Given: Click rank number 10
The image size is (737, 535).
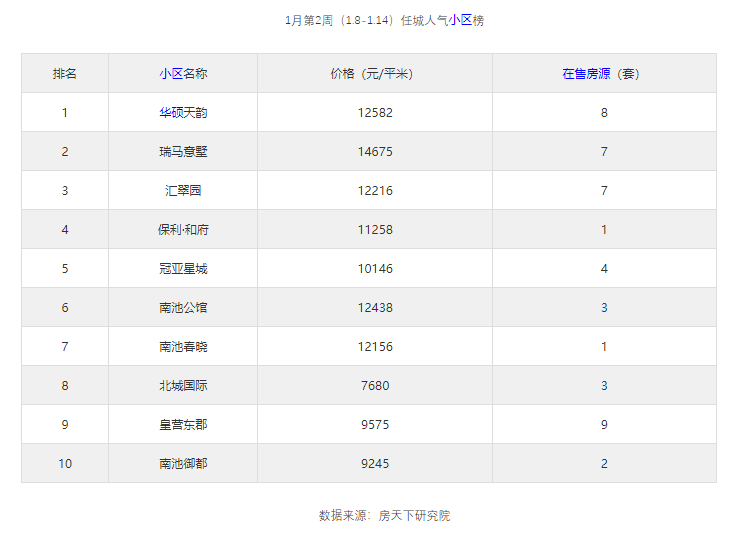Looking at the screenshot, I should click(x=65, y=464).
